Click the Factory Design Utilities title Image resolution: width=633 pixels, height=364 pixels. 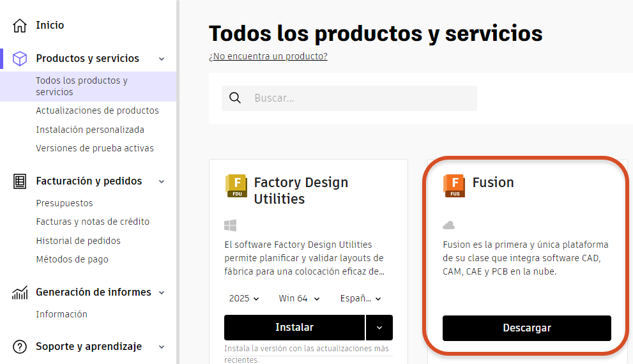tap(301, 190)
